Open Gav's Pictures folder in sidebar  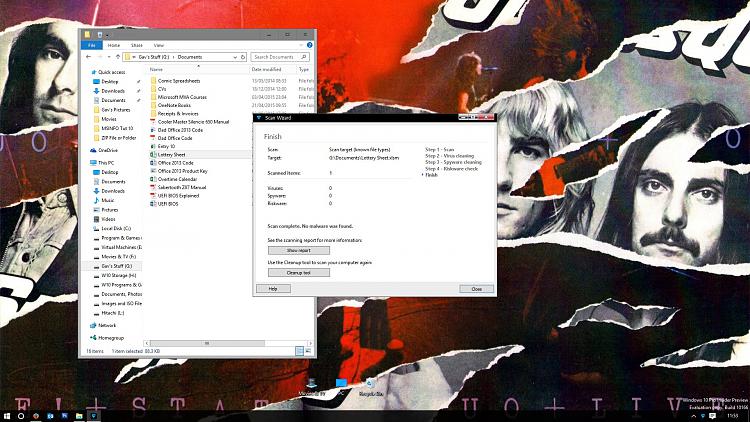(116, 110)
